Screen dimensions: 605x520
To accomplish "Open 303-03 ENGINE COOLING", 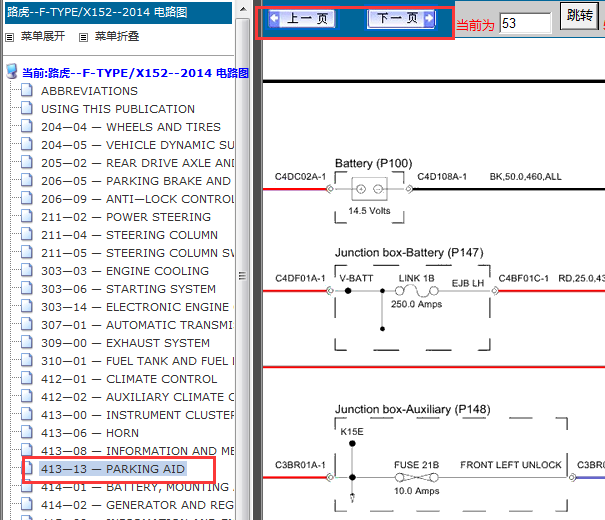I will click(125, 271).
